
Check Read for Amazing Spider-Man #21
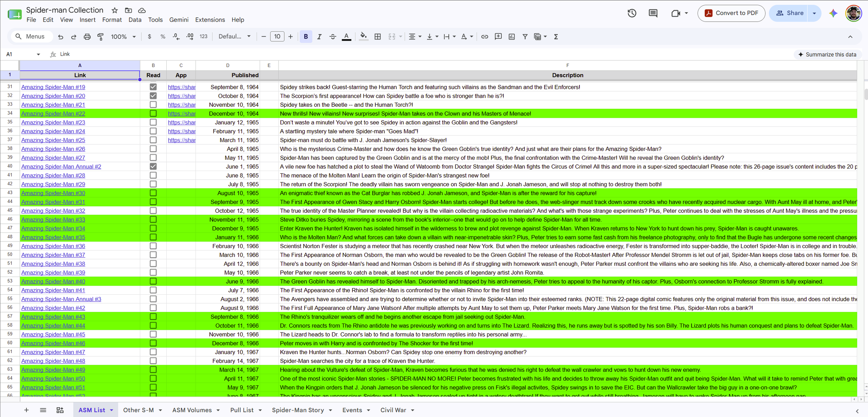(x=153, y=105)
